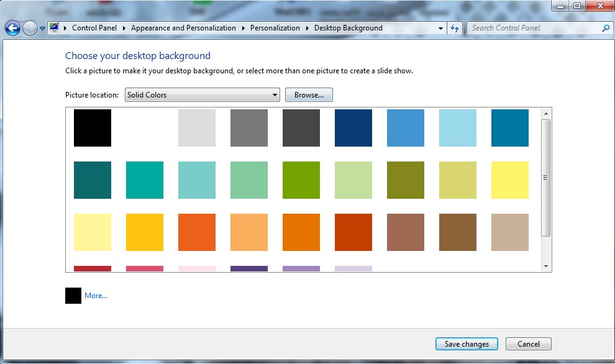Image resolution: width=615 pixels, height=364 pixels.
Task: Click the greyed Forward arrow button
Action: 30,28
